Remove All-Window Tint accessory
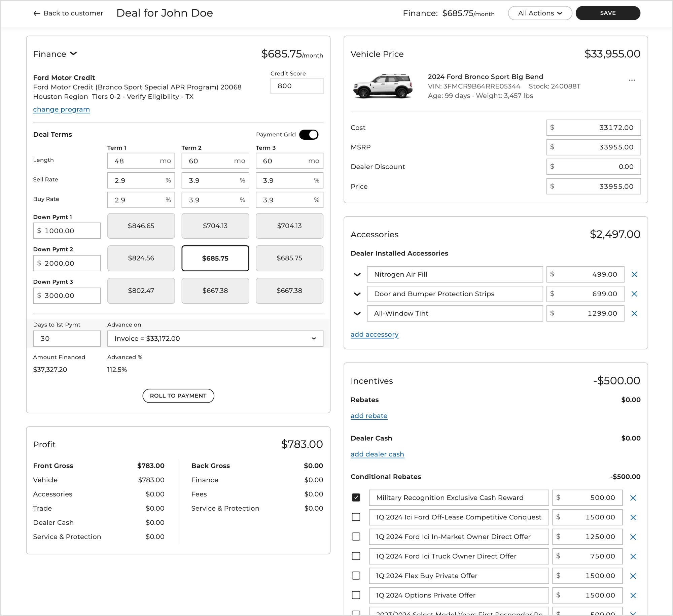Screen dimensions: 673x616 point(634,313)
